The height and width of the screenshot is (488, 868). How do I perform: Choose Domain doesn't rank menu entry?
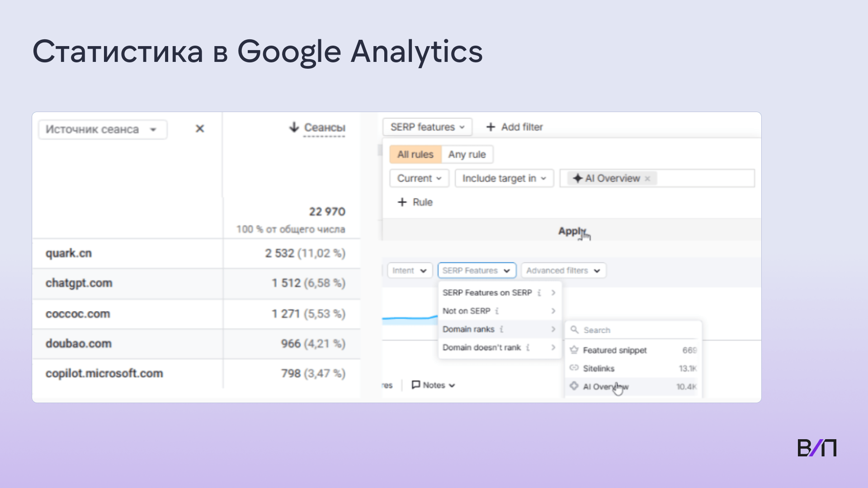pyautogui.click(x=481, y=347)
